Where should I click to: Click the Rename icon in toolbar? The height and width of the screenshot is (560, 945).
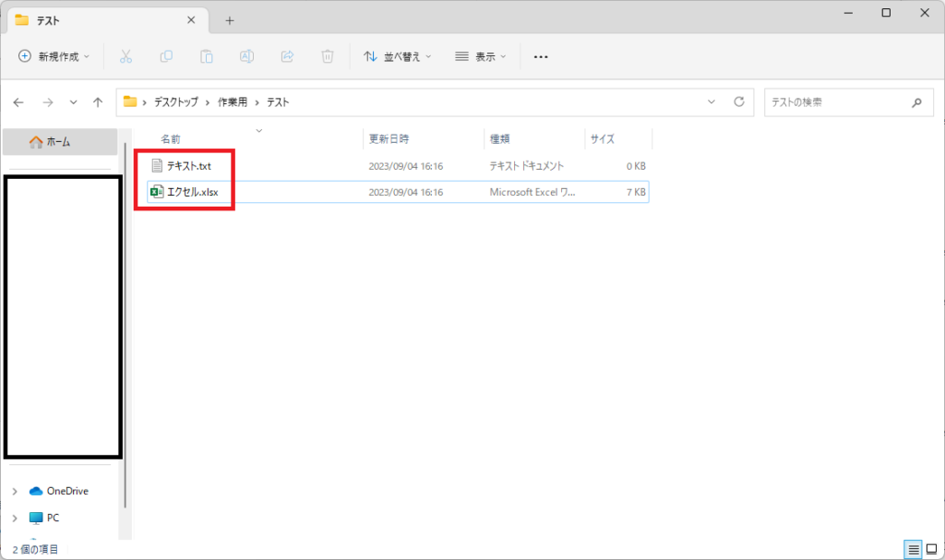pyautogui.click(x=246, y=56)
